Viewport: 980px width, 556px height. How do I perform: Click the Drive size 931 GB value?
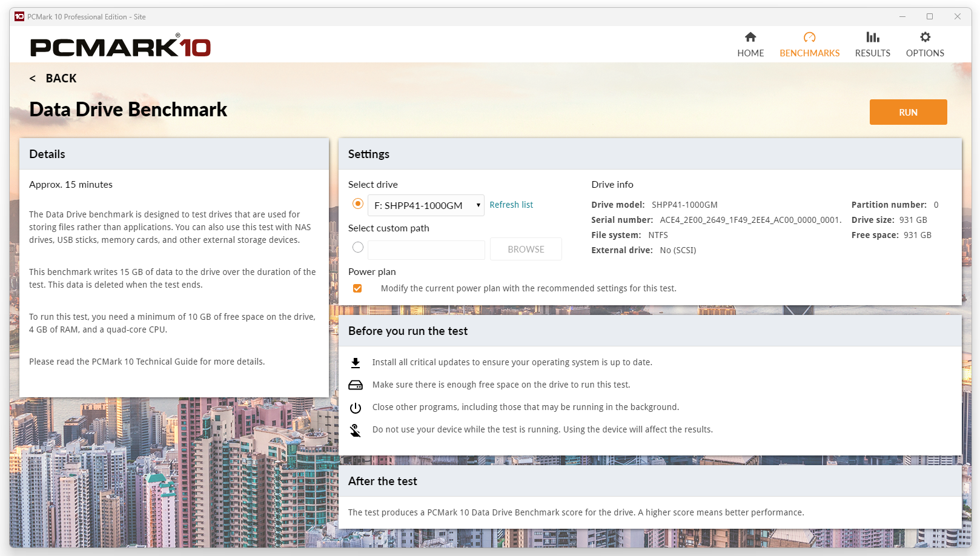pos(913,220)
